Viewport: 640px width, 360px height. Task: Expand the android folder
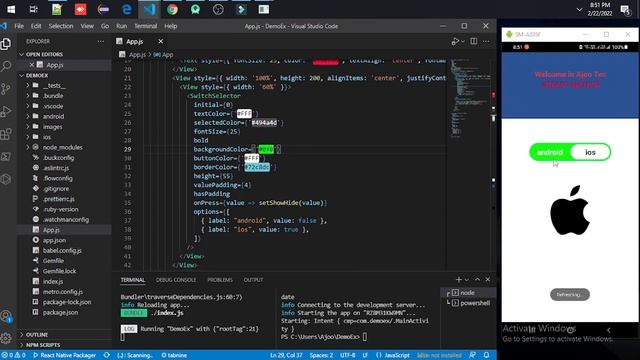pyautogui.click(x=53, y=116)
